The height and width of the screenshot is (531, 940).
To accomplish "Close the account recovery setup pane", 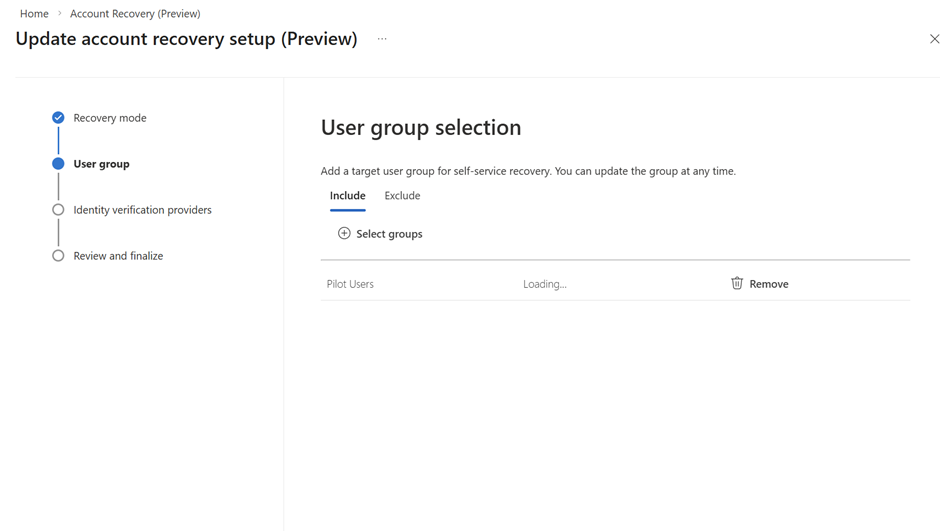I will [x=934, y=39].
